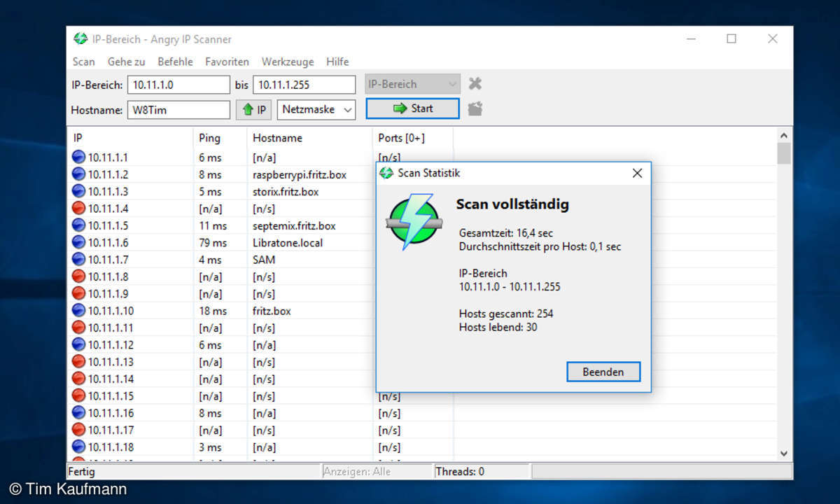The image size is (840, 504).
Task: Click the Hostname field containing W8Tim
Action: coord(178,110)
